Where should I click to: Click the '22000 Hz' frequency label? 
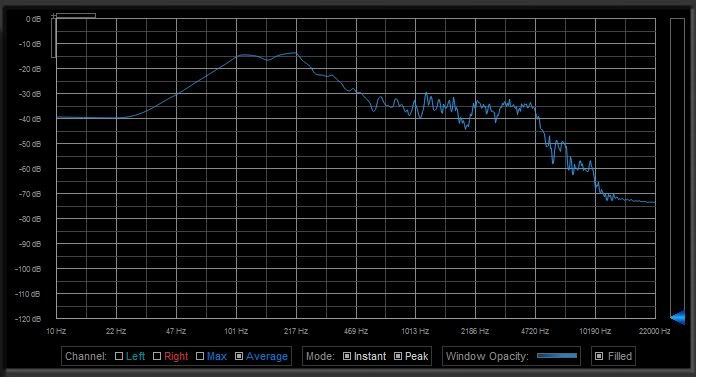(655, 331)
